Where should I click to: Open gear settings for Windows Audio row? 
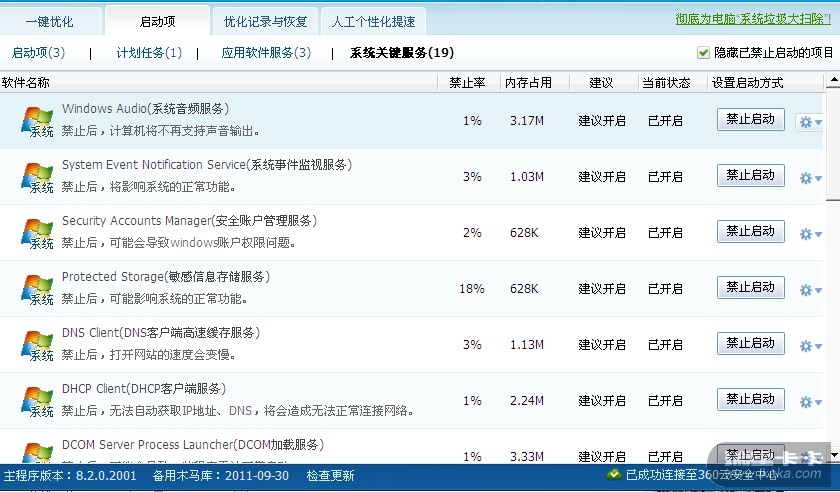click(810, 122)
